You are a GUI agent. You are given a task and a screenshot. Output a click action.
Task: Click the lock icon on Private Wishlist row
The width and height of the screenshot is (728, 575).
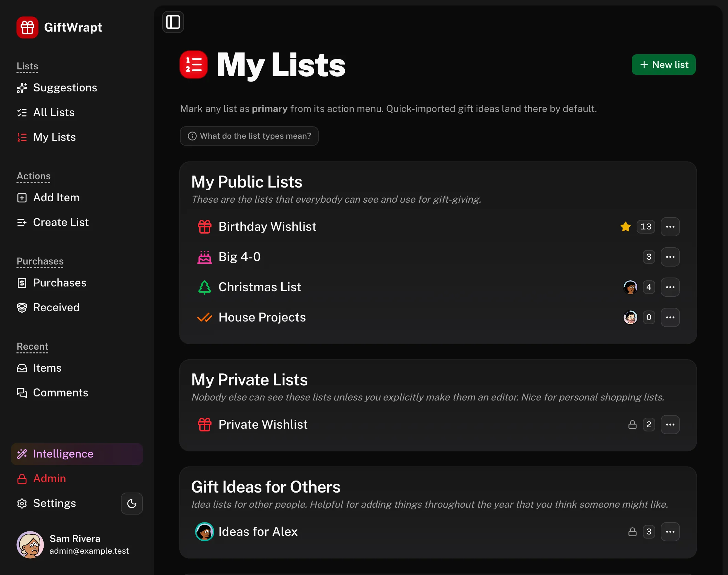pos(633,425)
